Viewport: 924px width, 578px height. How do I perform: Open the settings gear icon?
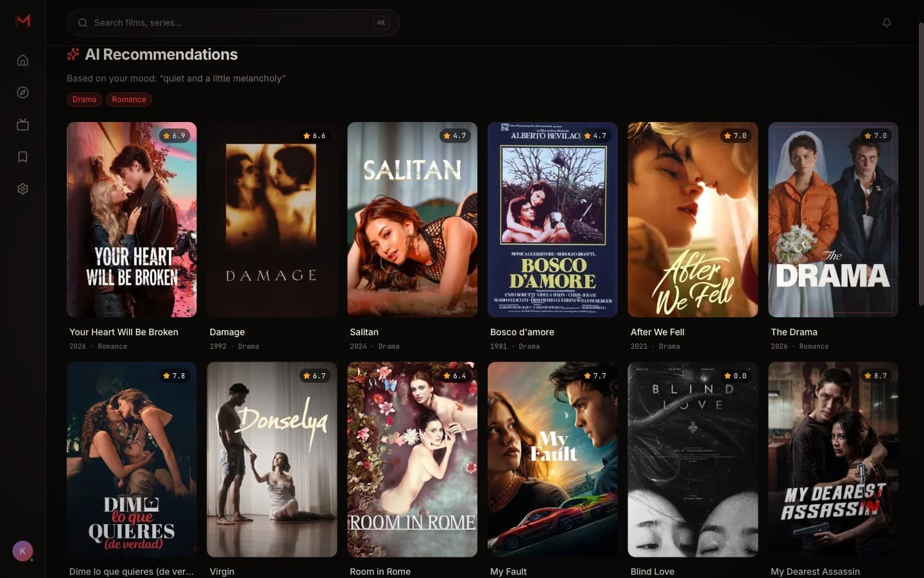point(22,189)
